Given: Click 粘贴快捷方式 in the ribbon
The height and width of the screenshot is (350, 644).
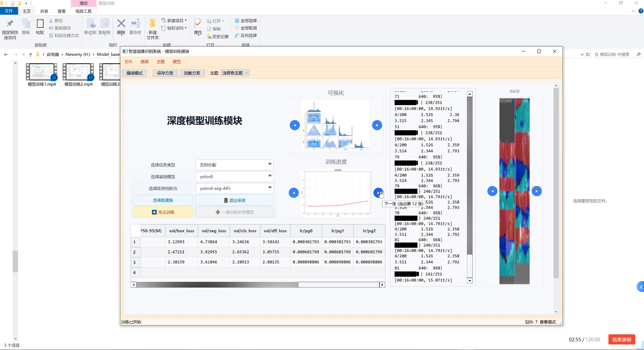Looking at the screenshot, I should click(x=64, y=35).
